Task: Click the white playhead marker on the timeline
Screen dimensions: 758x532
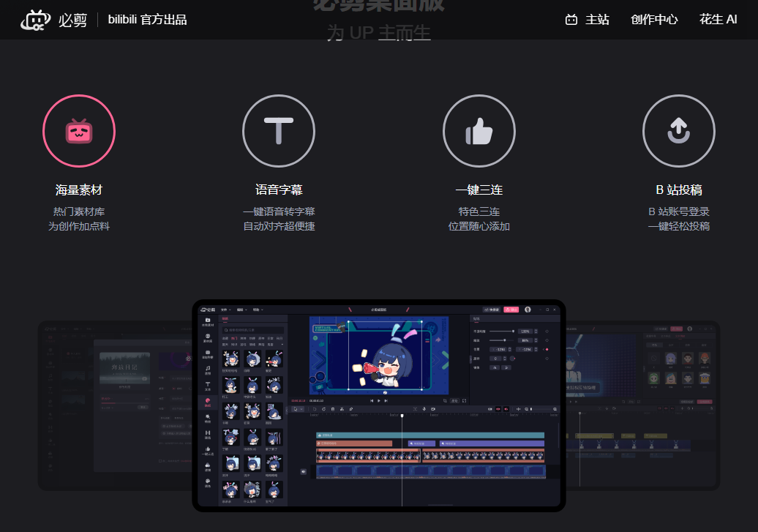Action: (x=402, y=416)
